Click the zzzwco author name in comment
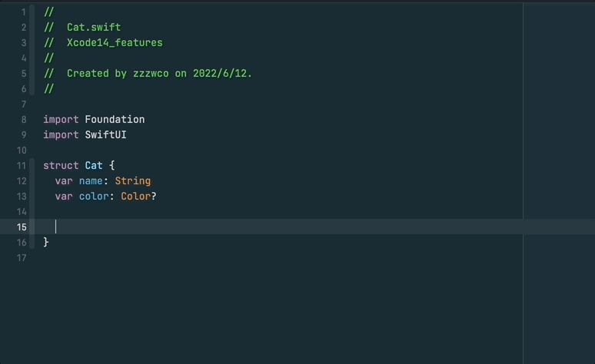The width and height of the screenshot is (595, 364). point(151,74)
